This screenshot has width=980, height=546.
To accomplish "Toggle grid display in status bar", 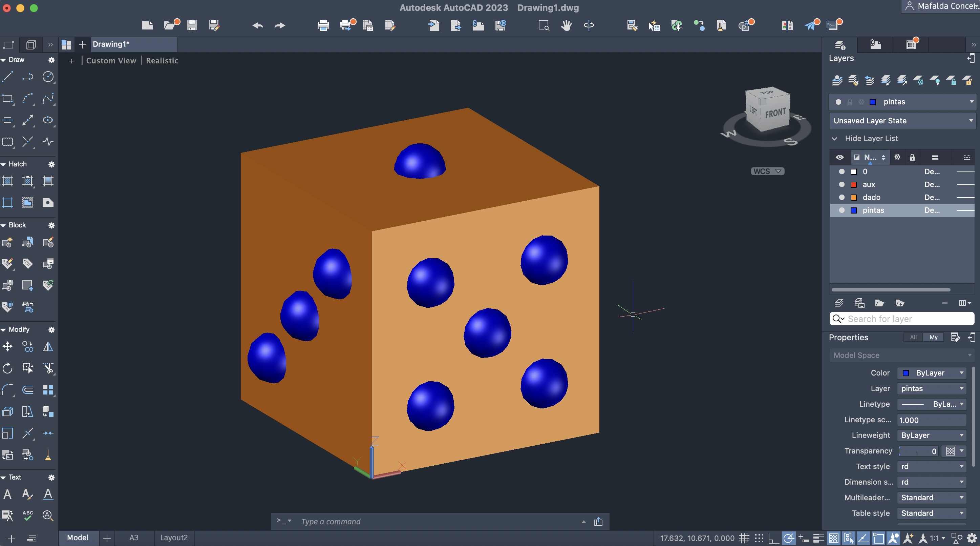I will pyautogui.click(x=744, y=538).
